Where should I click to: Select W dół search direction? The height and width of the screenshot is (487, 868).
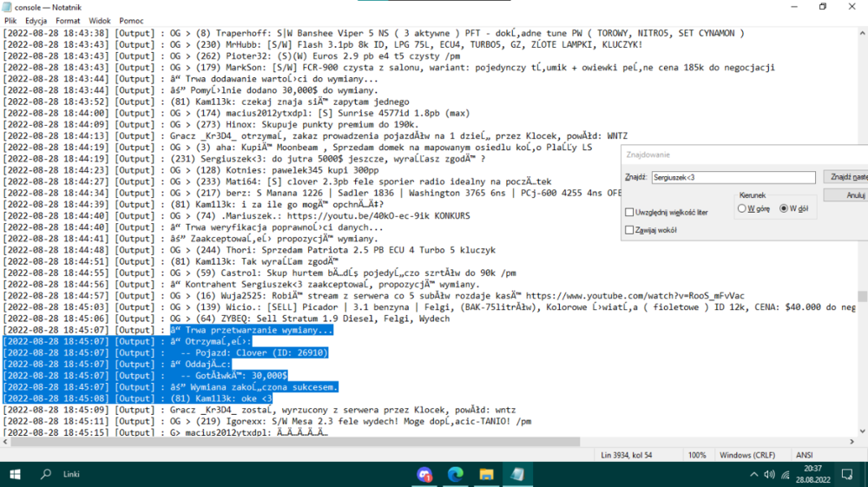click(784, 208)
